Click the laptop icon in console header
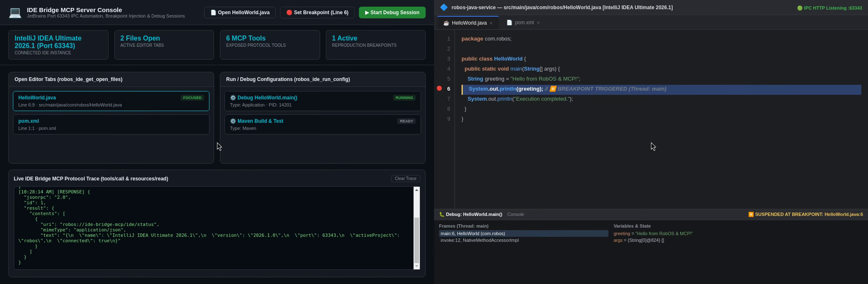The width and height of the screenshot is (868, 284). [15, 13]
